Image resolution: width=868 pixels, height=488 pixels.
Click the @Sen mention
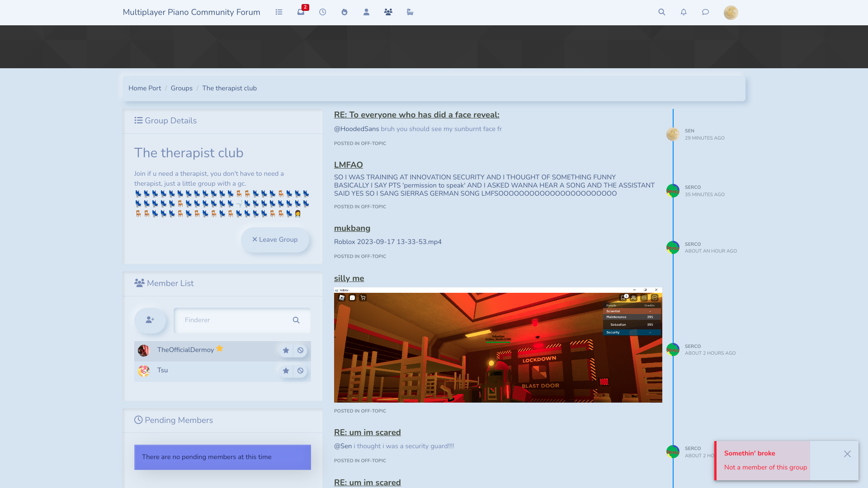click(x=343, y=446)
